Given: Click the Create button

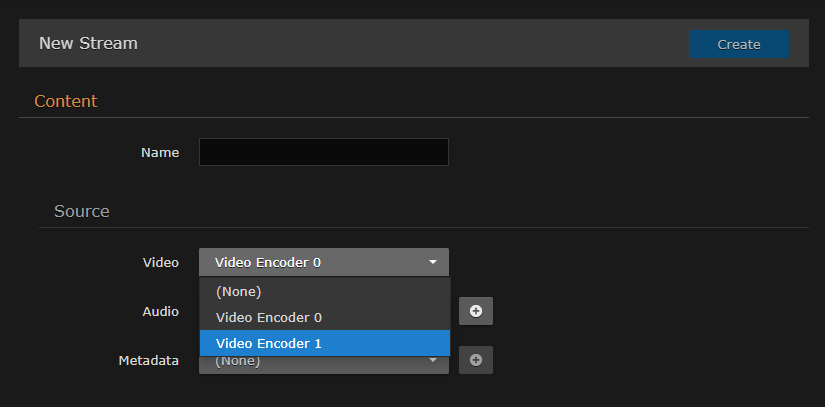Looking at the screenshot, I should tap(738, 44).
